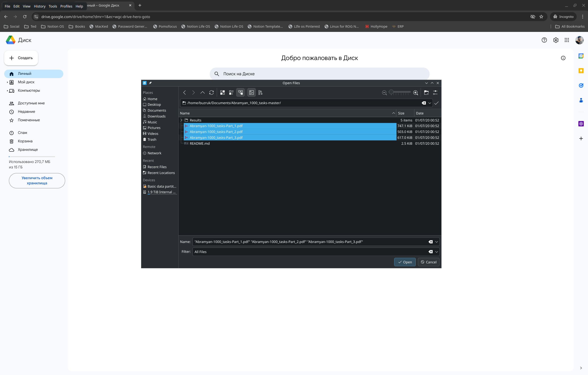Click zoom in magnifier icon
The width and height of the screenshot is (588, 375).
pos(416,93)
